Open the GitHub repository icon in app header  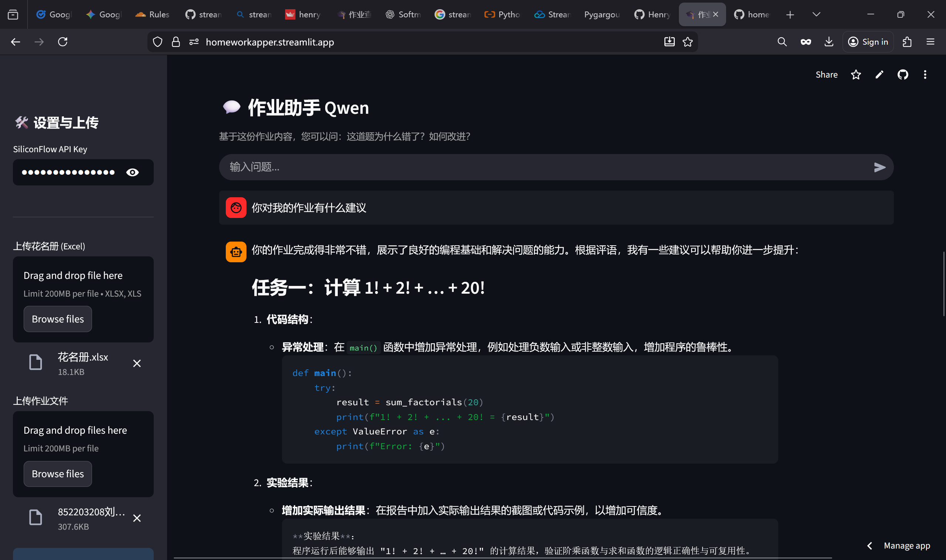(x=902, y=75)
